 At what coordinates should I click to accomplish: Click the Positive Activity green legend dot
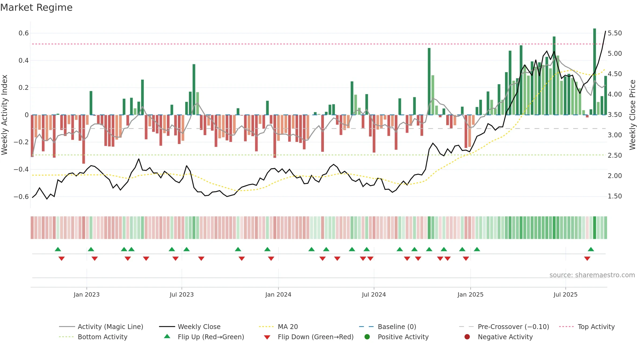click(x=367, y=337)
